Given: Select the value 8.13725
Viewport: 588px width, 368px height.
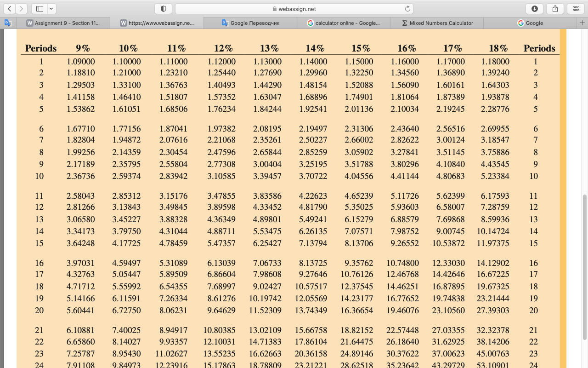Looking at the screenshot, I should [x=313, y=263].
